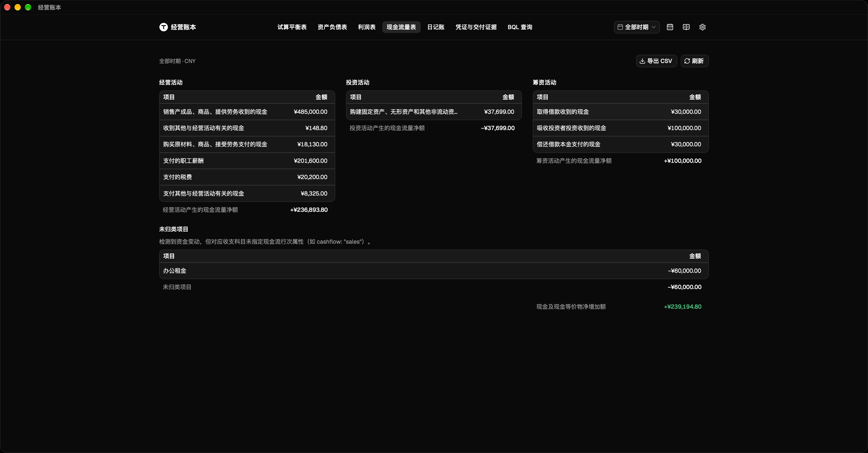This screenshot has width=868, height=453.
Task: Click the green total +¥239,194.80
Action: tap(683, 307)
